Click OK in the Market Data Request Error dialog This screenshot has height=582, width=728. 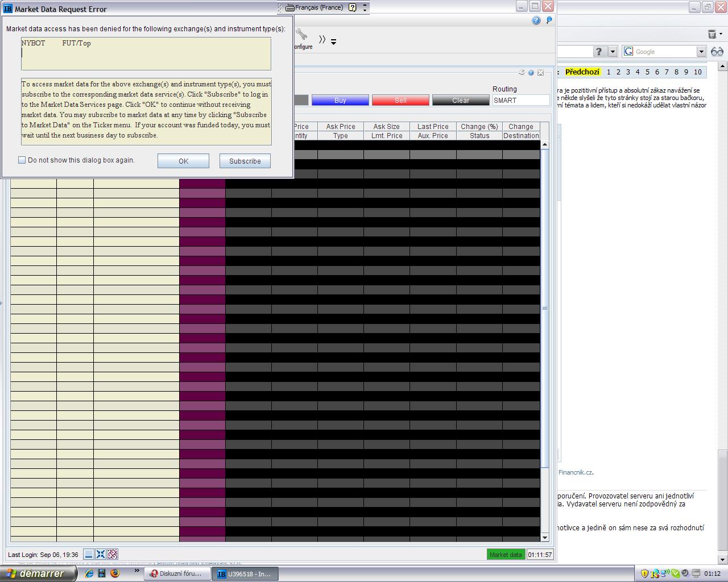[183, 161]
